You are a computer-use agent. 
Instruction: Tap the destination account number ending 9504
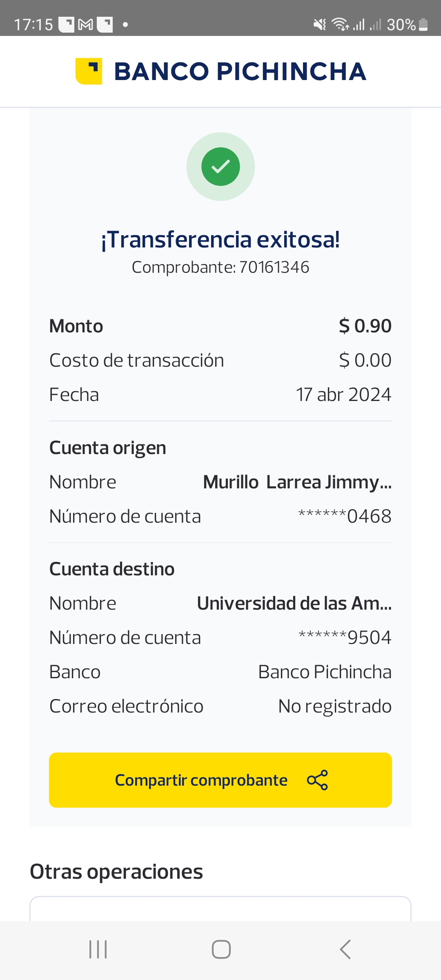pyautogui.click(x=345, y=638)
